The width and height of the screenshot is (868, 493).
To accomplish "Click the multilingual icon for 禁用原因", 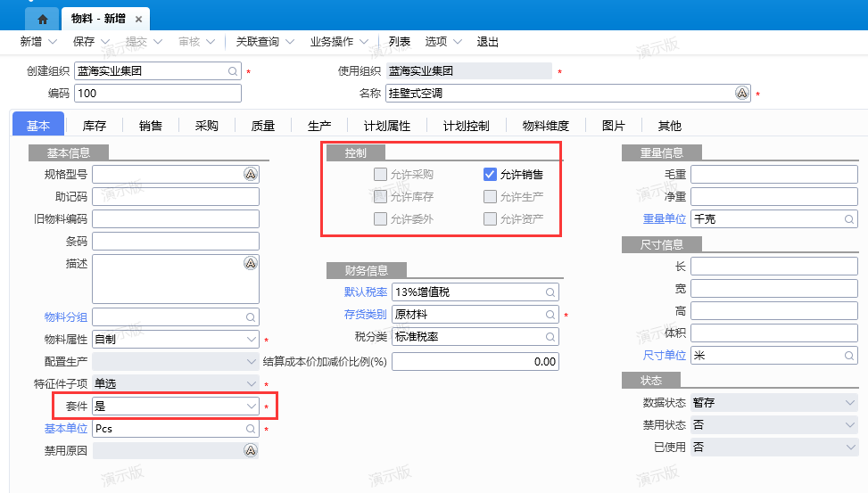I will coord(251,451).
